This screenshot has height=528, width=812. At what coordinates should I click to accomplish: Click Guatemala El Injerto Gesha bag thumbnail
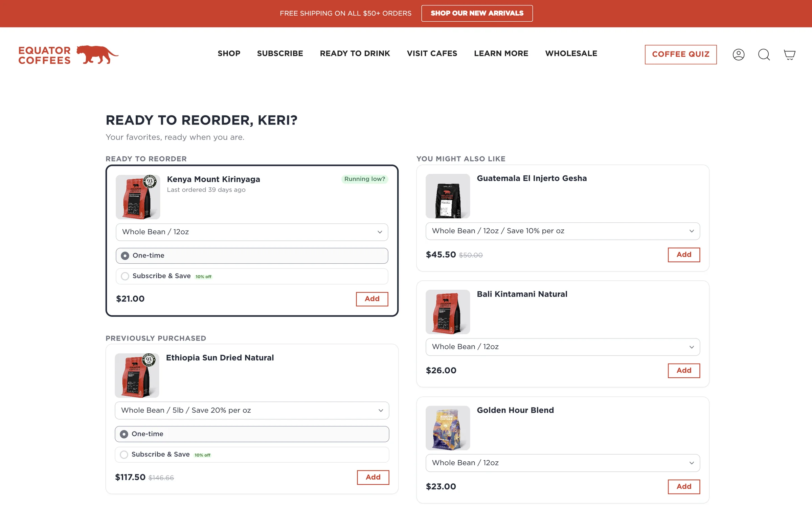(448, 196)
